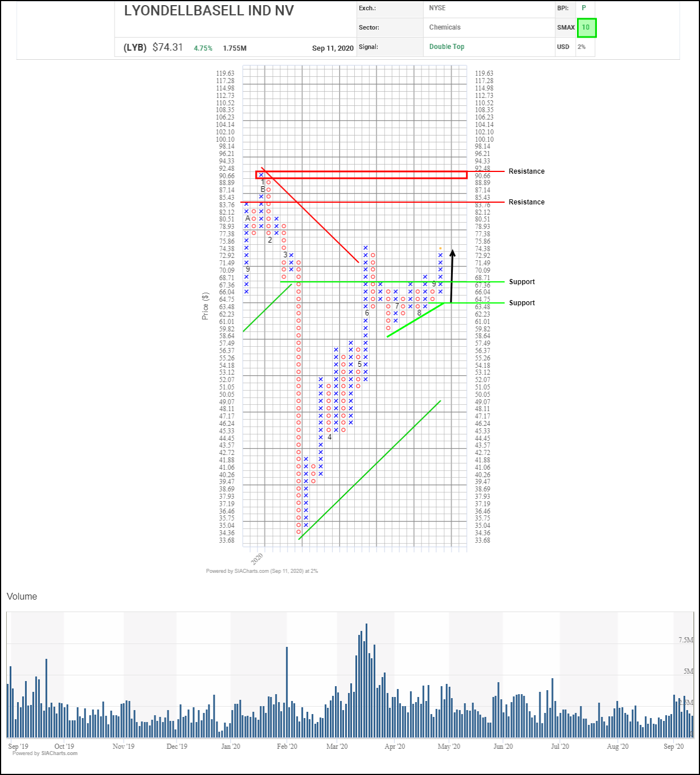Click the Sep '19 volume axis label

click(18, 747)
